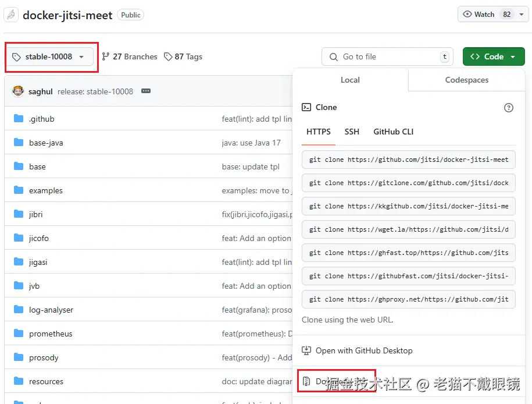The height and width of the screenshot is (404, 532).
Task: Open saghul's profile link
Action: (x=40, y=92)
